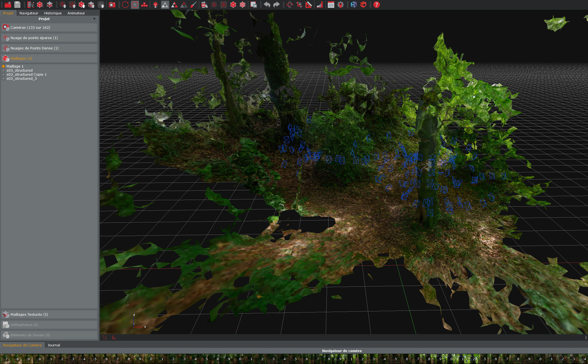Click the undo arrow icon

point(267,5)
